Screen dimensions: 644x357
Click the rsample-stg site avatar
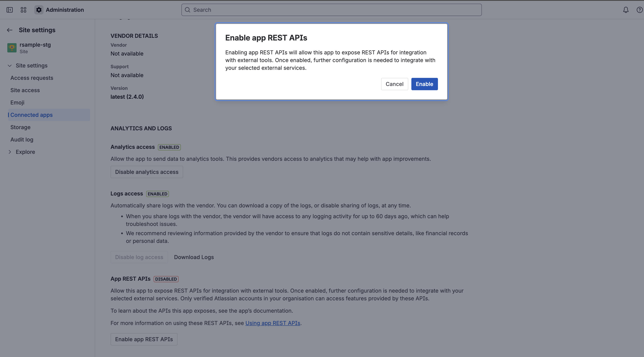point(12,48)
